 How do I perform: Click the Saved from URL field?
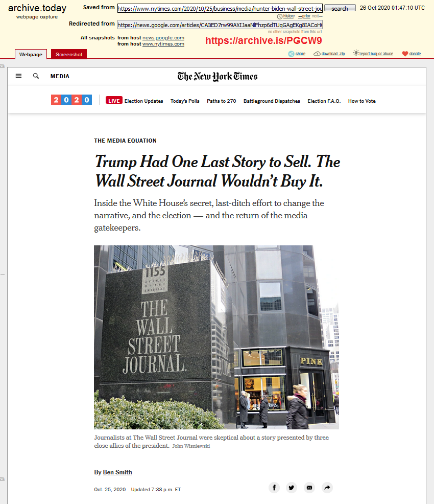(220, 8)
